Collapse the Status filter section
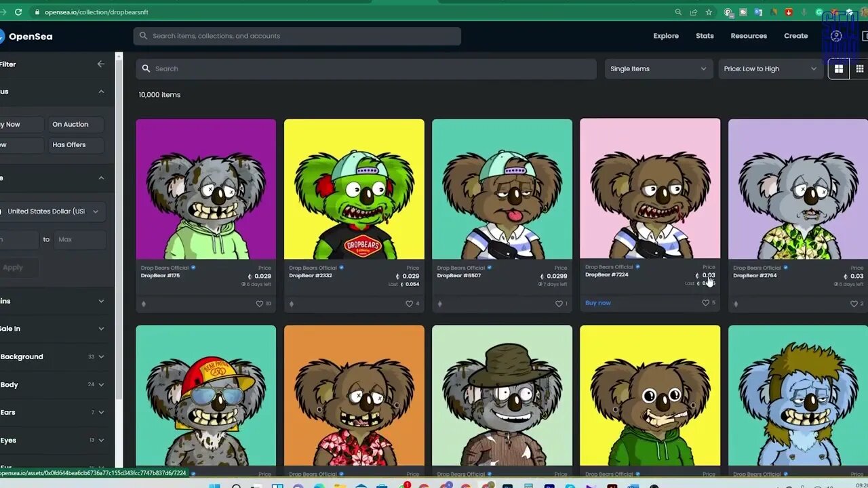 pyautogui.click(x=101, y=91)
